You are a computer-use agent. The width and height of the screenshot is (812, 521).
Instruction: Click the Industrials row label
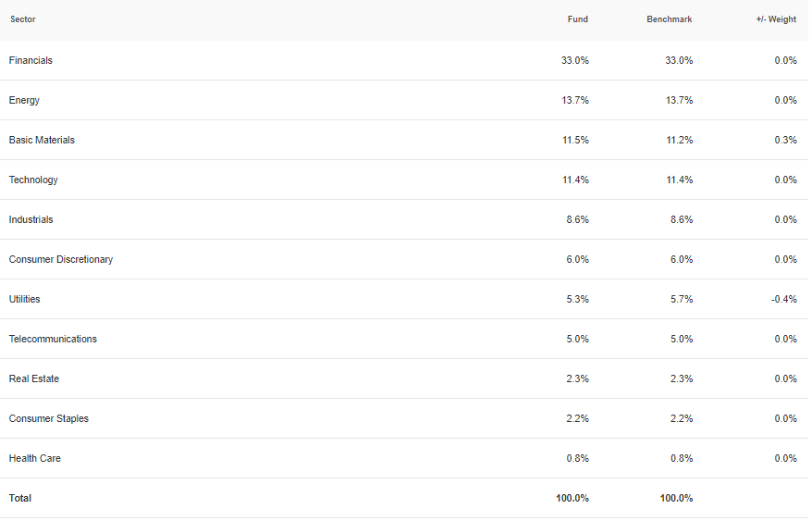pyautogui.click(x=31, y=220)
